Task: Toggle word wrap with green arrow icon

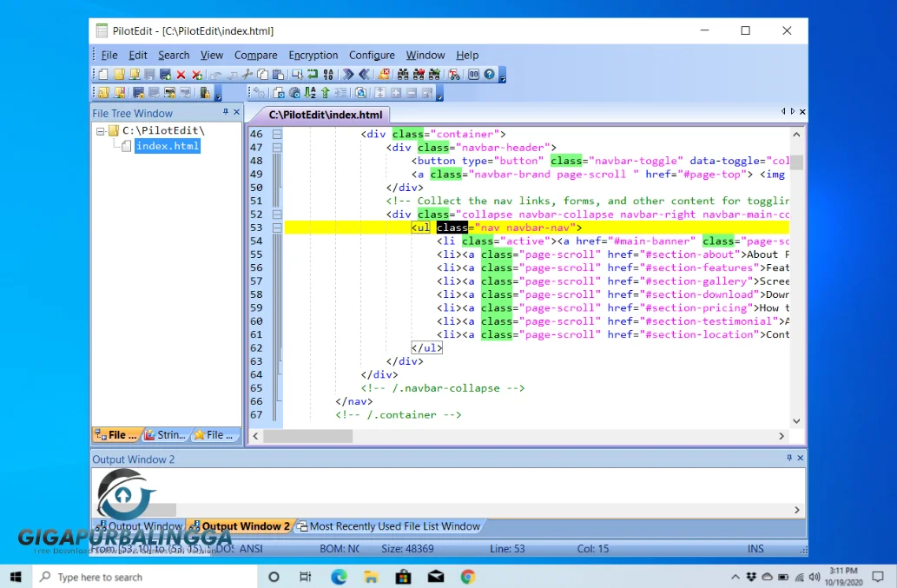Action: (313, 75)
